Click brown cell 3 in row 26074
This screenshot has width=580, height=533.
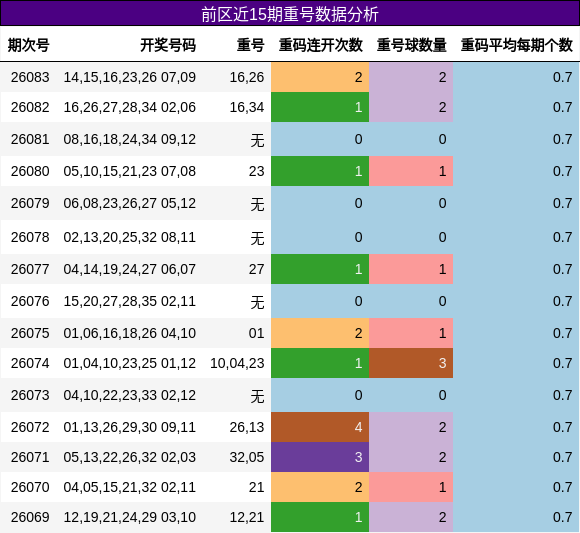click(411, 363)
